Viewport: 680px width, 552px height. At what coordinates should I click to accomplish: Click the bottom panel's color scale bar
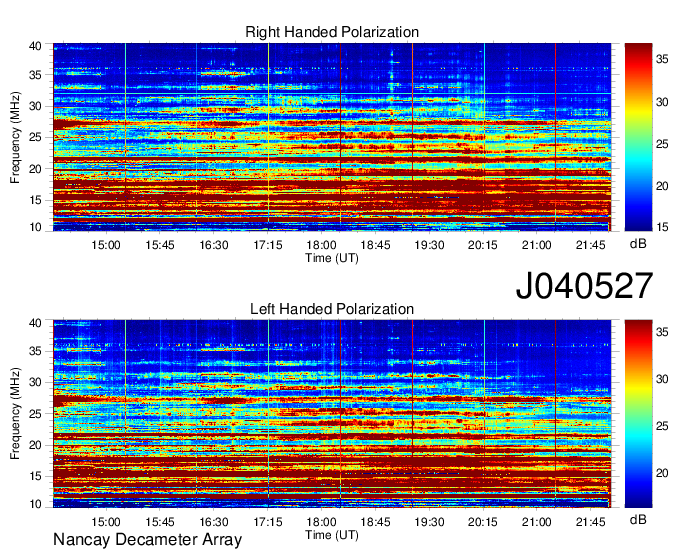coord(638,414)
